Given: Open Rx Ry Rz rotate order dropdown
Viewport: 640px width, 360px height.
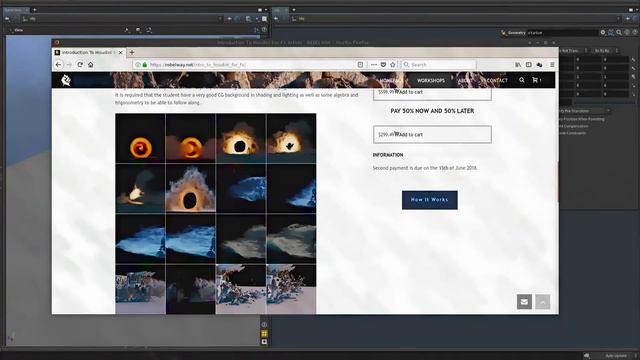Looking at the screenshot, I should click(607, 51).
